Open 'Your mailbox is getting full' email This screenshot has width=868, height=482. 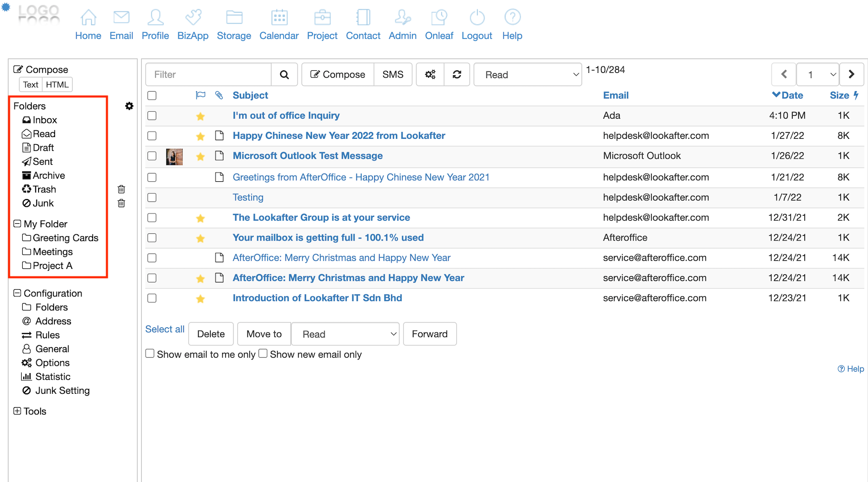[328, 238]
